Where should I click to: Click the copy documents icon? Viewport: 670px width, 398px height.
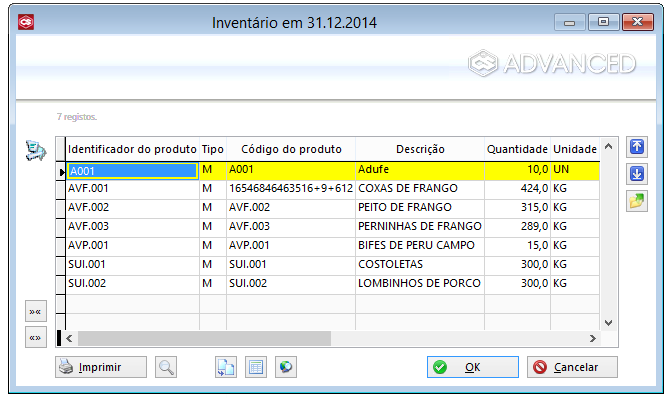tap(226, 367)
